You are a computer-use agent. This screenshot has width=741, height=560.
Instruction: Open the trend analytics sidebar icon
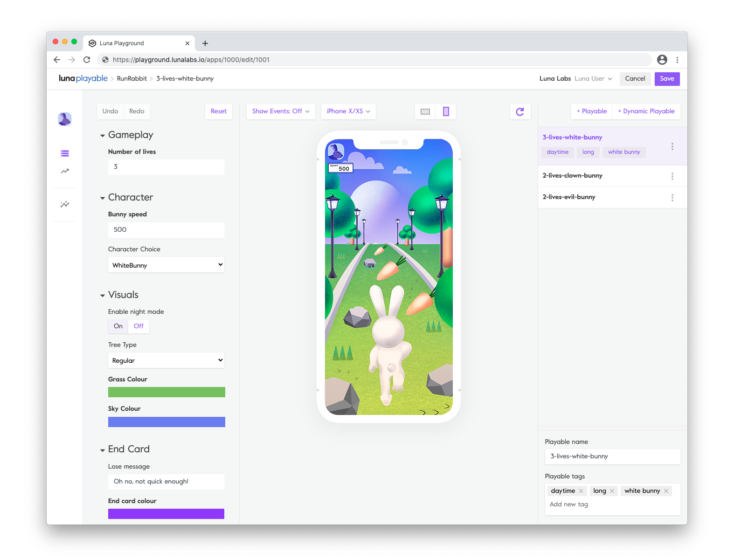[x=65, y=171]
